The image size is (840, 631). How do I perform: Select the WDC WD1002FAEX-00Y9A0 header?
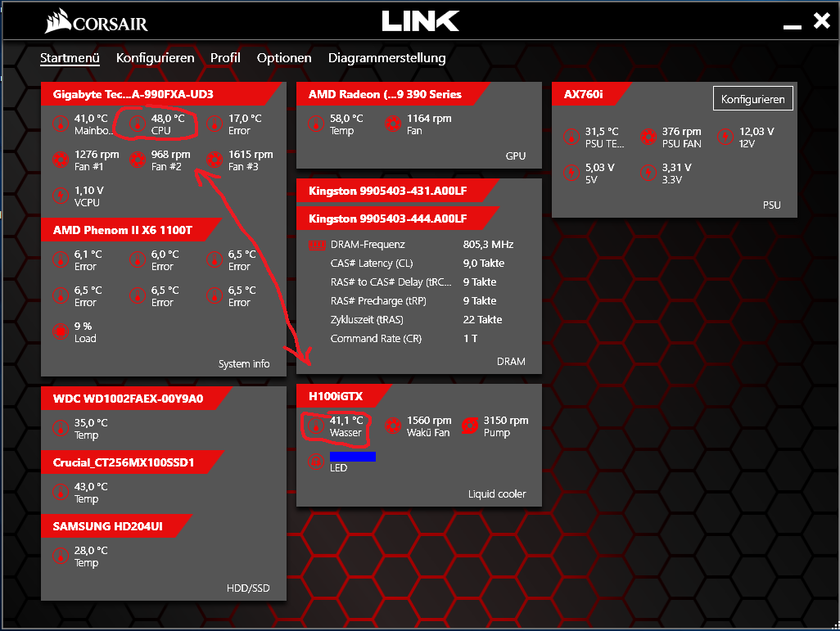click(x=136, y=399)
